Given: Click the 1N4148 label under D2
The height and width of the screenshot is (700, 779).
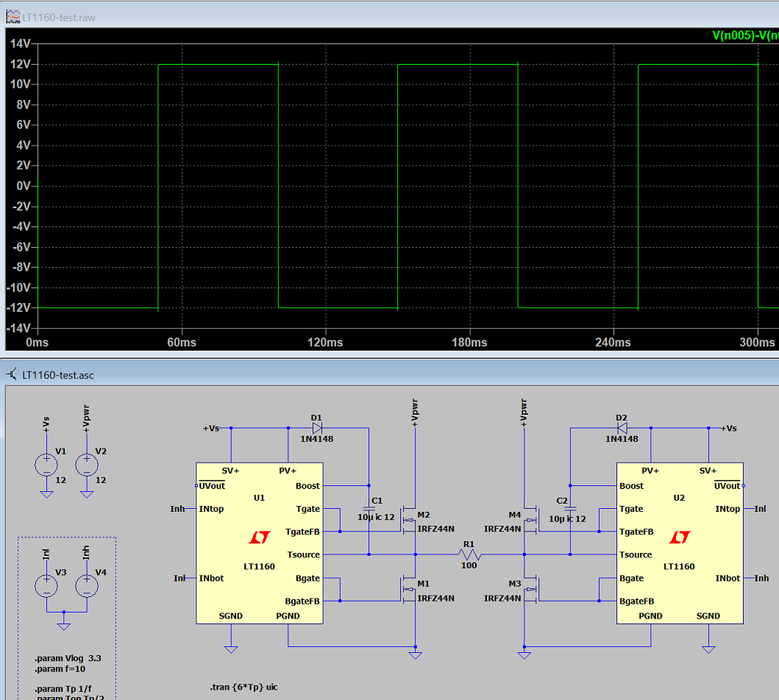Looking at the screenshot, I should (x=622, y=439).
